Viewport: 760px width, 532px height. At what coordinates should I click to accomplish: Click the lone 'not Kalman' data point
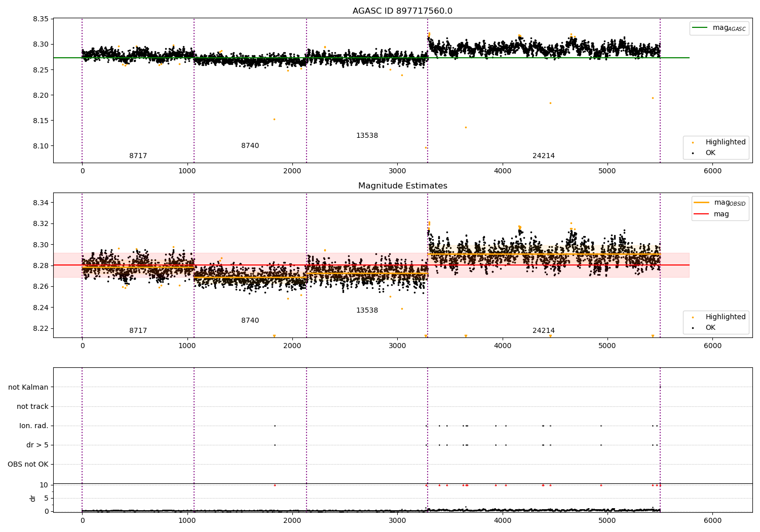[x=660, y=387]
